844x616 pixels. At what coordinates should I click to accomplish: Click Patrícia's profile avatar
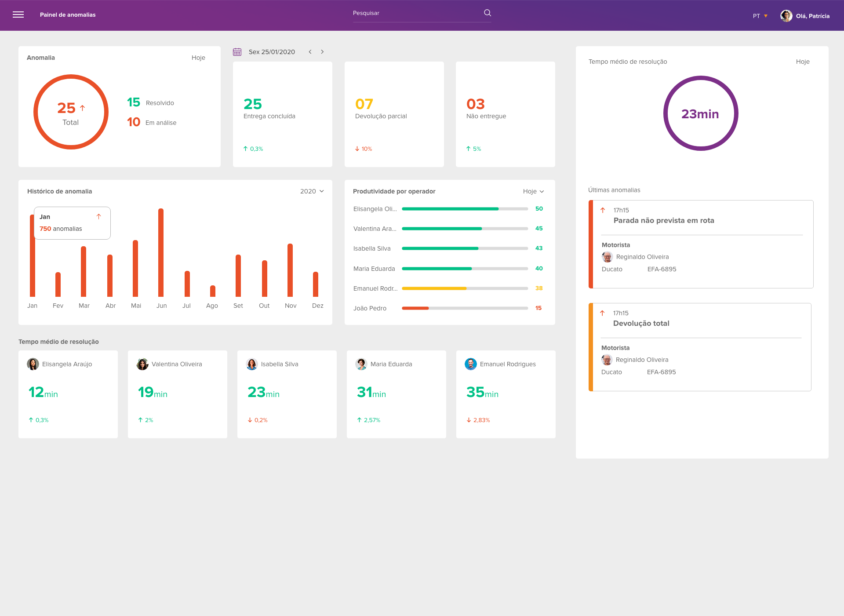[x=786, y=16]
